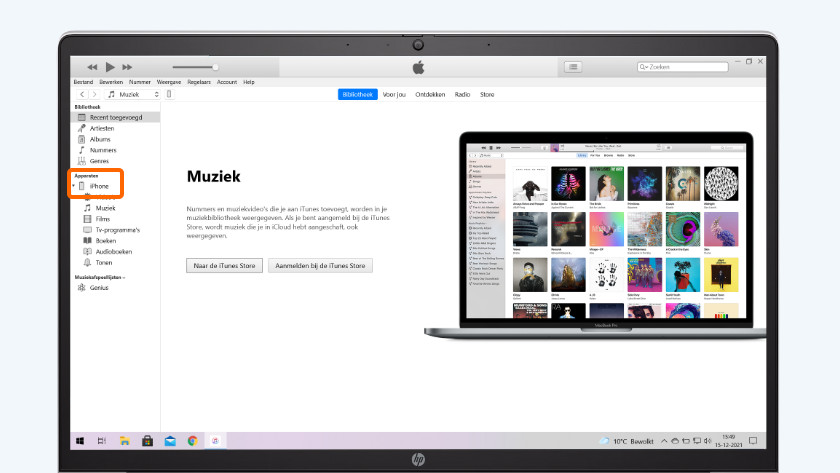Open Muziek under the iPhone device
840x473 pixels.
point(106,208)
